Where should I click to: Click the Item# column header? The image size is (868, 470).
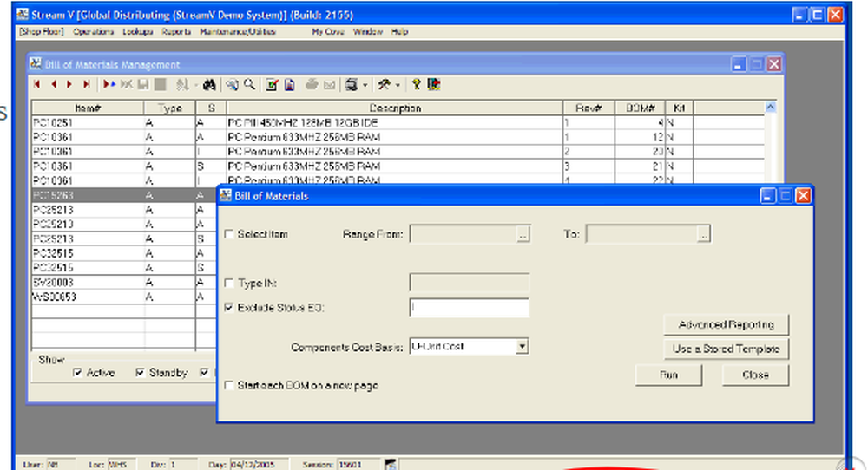click(x=88, y=108)
